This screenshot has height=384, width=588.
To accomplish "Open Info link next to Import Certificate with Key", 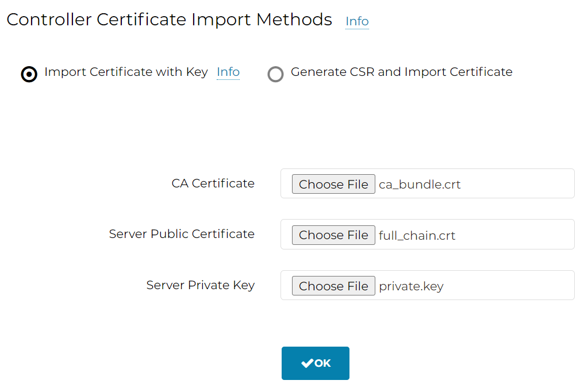I will coord(228,72).
